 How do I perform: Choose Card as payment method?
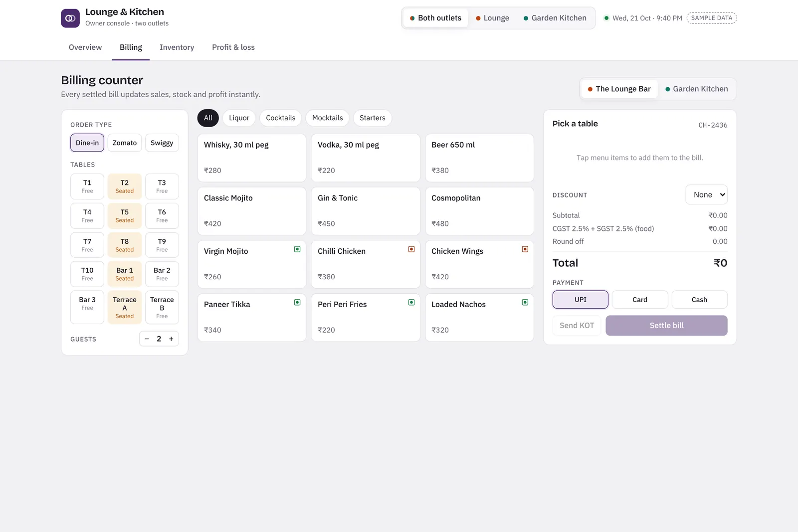[640, 300]
